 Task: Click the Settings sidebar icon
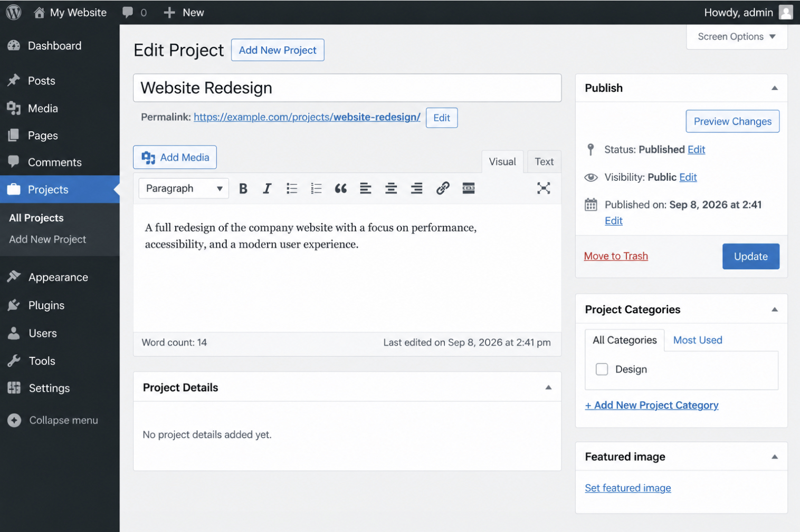click(14, 388)
